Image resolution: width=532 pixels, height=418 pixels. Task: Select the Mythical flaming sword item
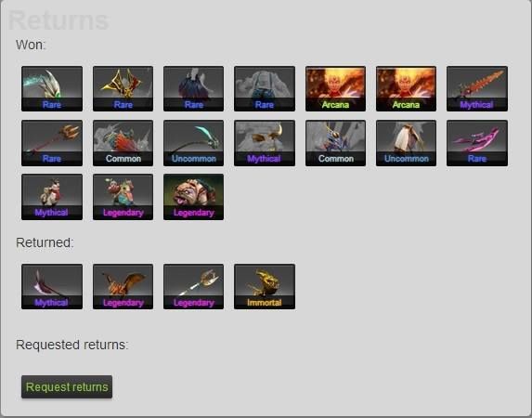[477, 88]
